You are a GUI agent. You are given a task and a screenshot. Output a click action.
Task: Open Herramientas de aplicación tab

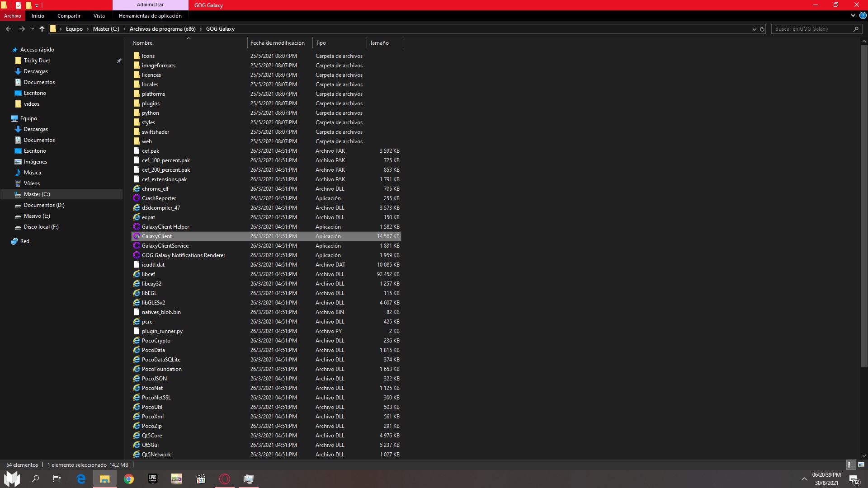[150, 16]
